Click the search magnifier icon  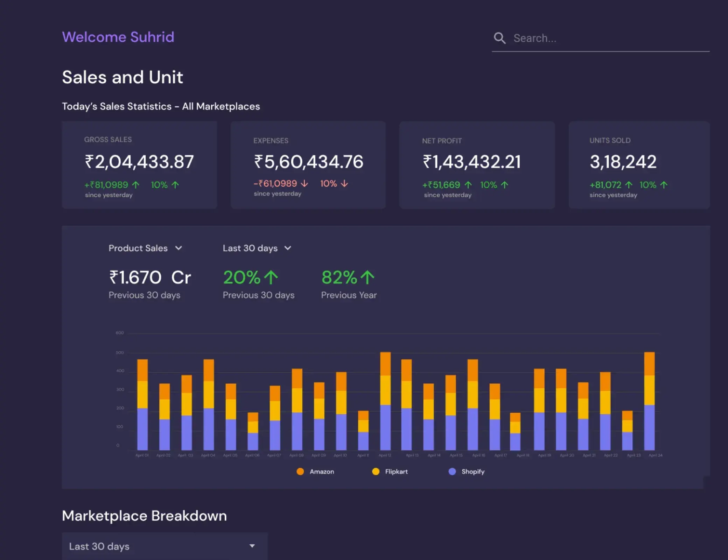pos(499,38)
